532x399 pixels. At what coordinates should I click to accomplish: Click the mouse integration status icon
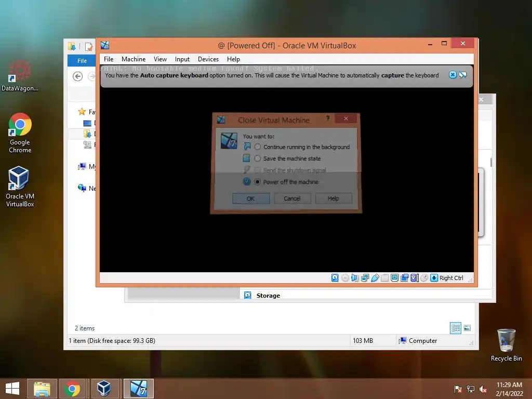pos(424,278)
